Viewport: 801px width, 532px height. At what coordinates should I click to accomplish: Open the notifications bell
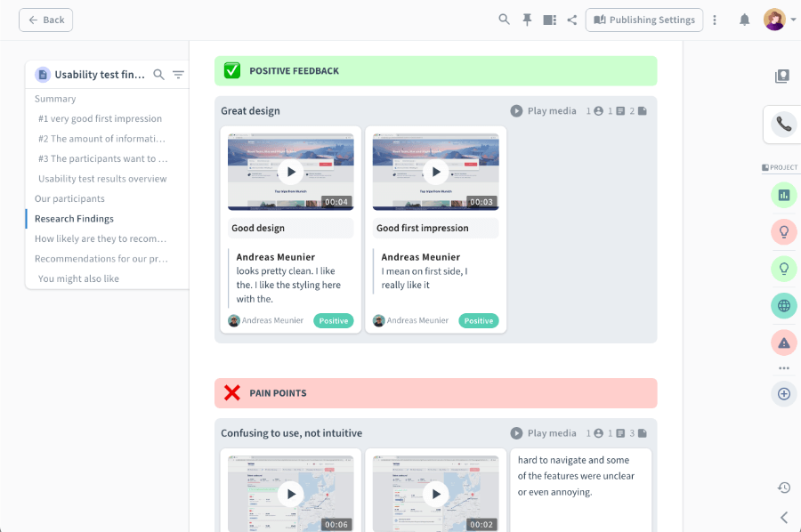745,20
